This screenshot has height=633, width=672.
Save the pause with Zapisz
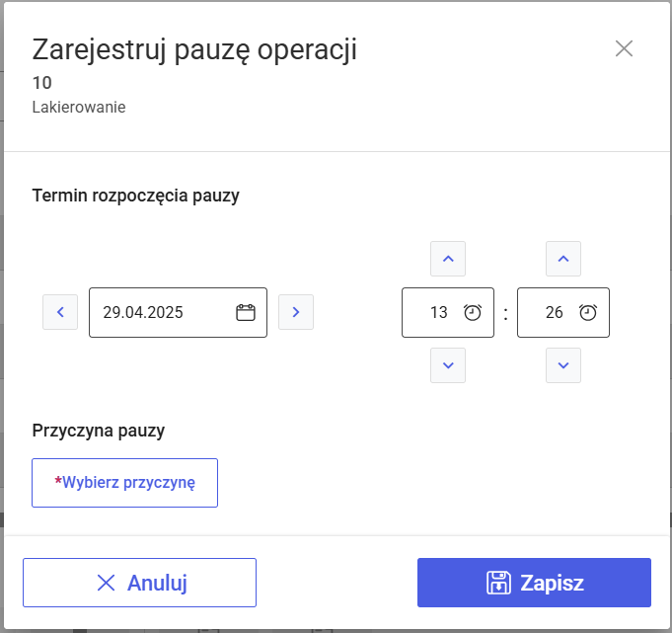(x=534, y=583)
